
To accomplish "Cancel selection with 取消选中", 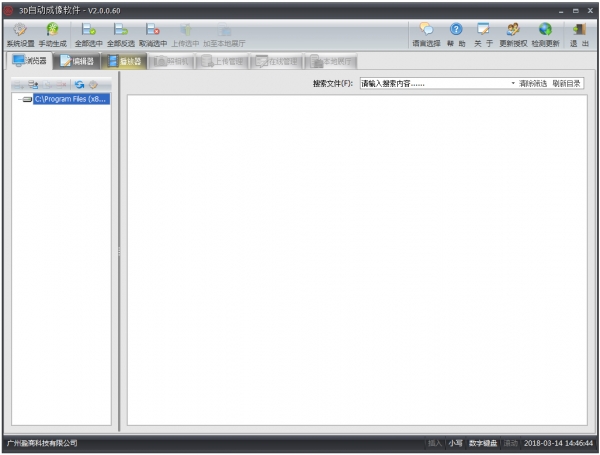I will tap(153, 35).
